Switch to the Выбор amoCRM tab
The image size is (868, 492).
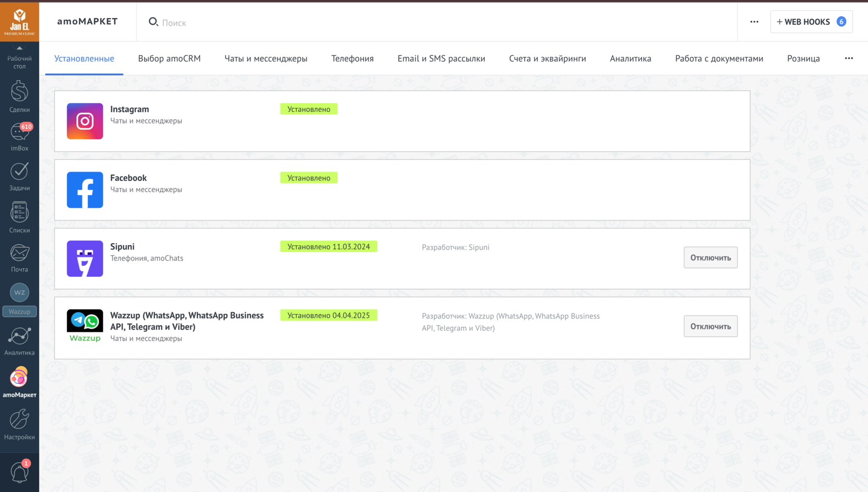[169, 58]
